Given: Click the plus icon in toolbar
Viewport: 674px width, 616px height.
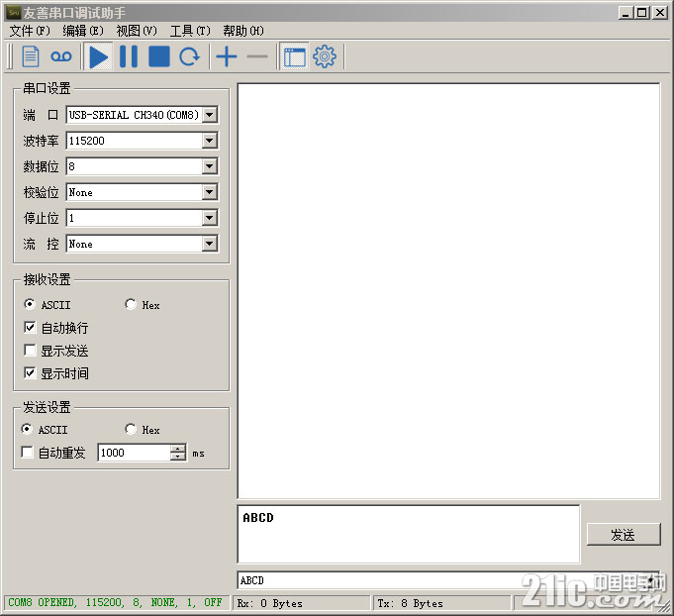Looking at the screenshot, I should 227,56.
